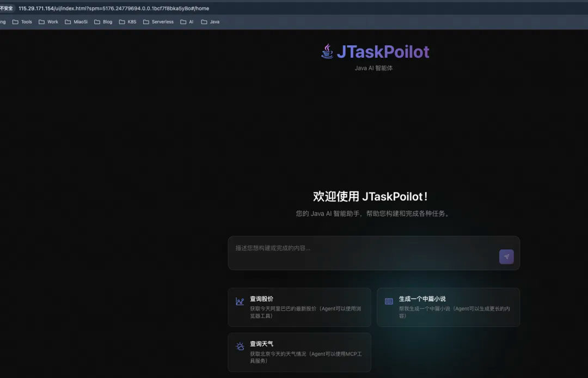Screen dimensions: 588x378
Task: Click the Java coffee cup logo above JTaskPoilot
Action: [x=327, y=51]
